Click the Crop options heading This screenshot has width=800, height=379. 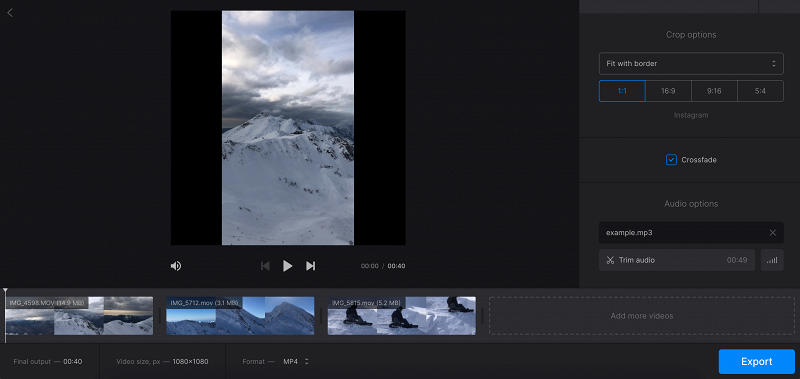coord(691,35)
